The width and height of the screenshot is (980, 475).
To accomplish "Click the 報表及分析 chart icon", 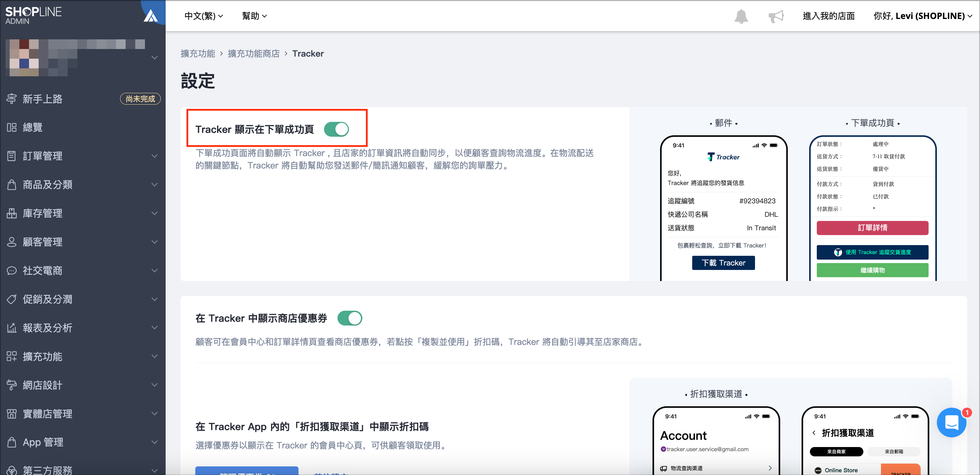I will (x=11, y=328).
